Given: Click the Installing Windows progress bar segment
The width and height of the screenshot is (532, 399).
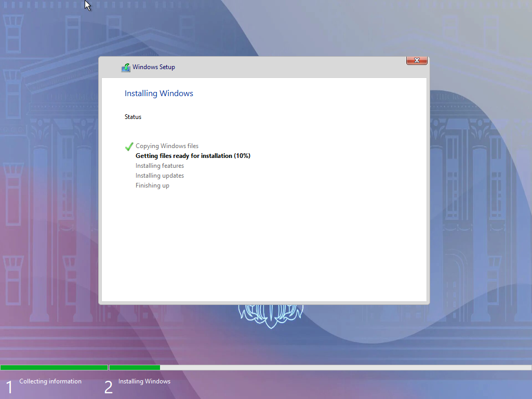Looking at the screenshot, I should 320,367.
